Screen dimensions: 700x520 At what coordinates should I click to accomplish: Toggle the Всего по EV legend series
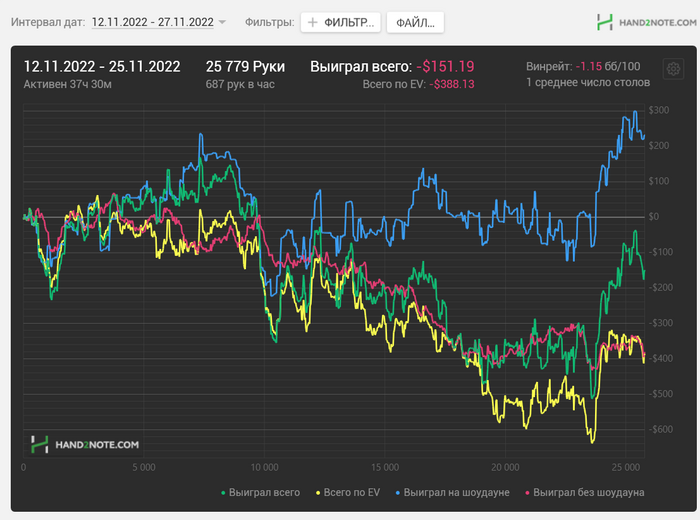click(x=348, y=492)
